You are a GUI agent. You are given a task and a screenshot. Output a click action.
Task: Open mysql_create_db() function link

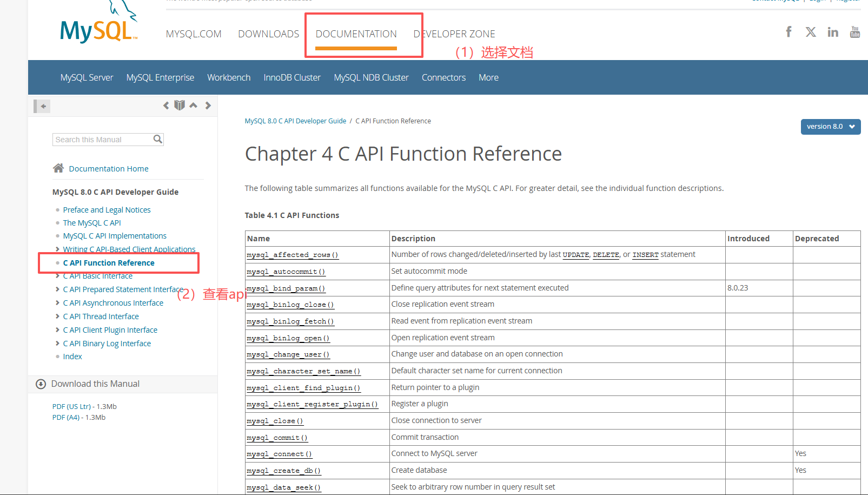[284, 471]
